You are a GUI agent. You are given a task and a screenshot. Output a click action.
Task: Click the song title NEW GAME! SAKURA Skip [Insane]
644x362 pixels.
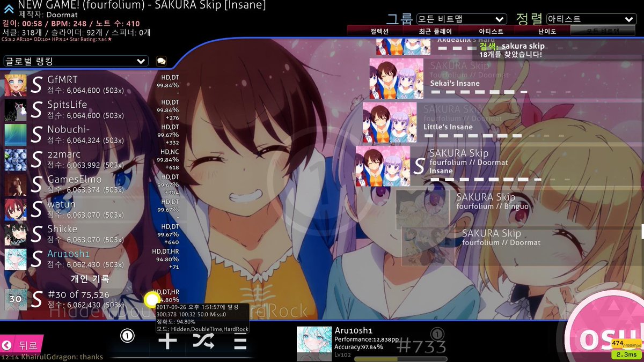click(142, 5)
